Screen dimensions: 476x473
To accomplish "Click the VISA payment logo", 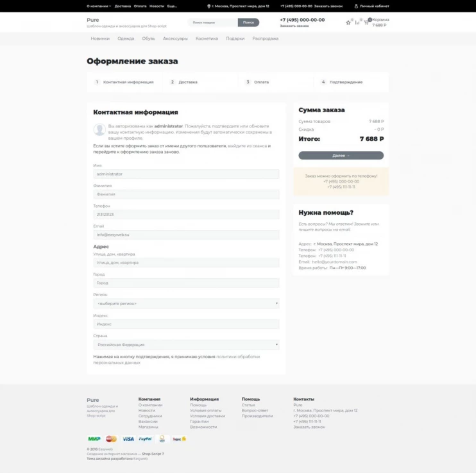I will (128, 439).
